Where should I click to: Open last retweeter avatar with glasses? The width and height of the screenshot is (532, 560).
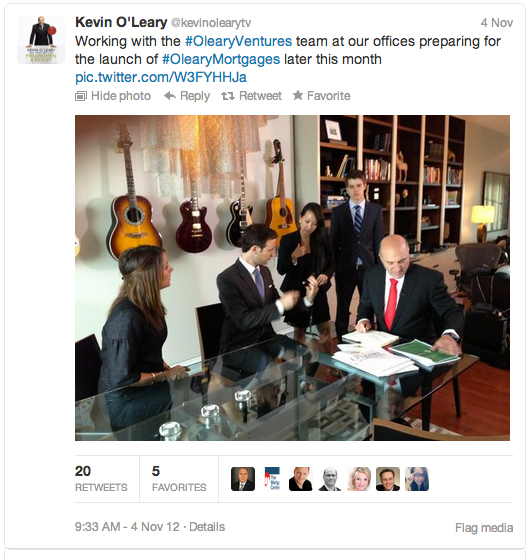click(417, 479)
